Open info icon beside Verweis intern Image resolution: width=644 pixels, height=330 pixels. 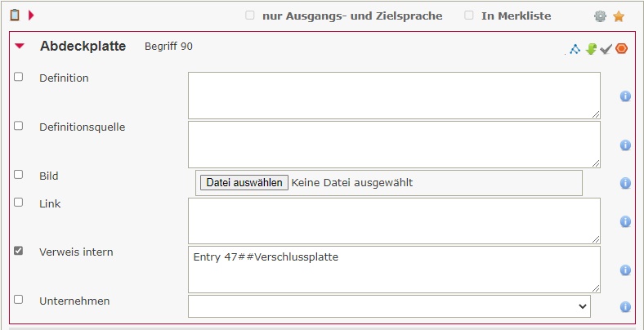click(x=625, y=270)
